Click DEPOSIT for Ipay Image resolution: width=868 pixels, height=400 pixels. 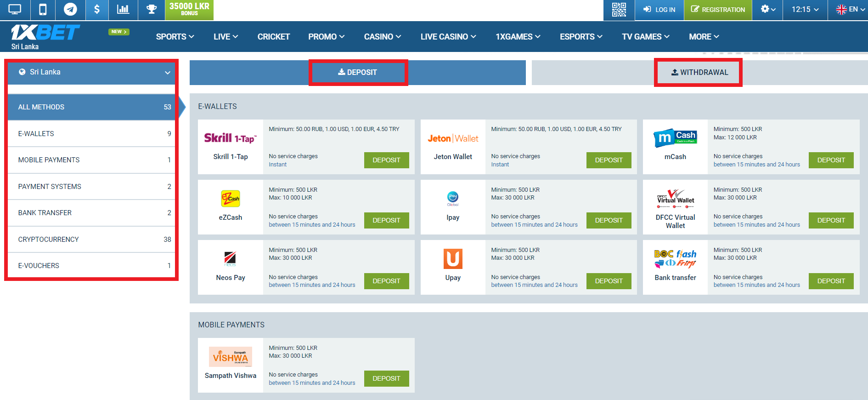[x=609, y=220]
